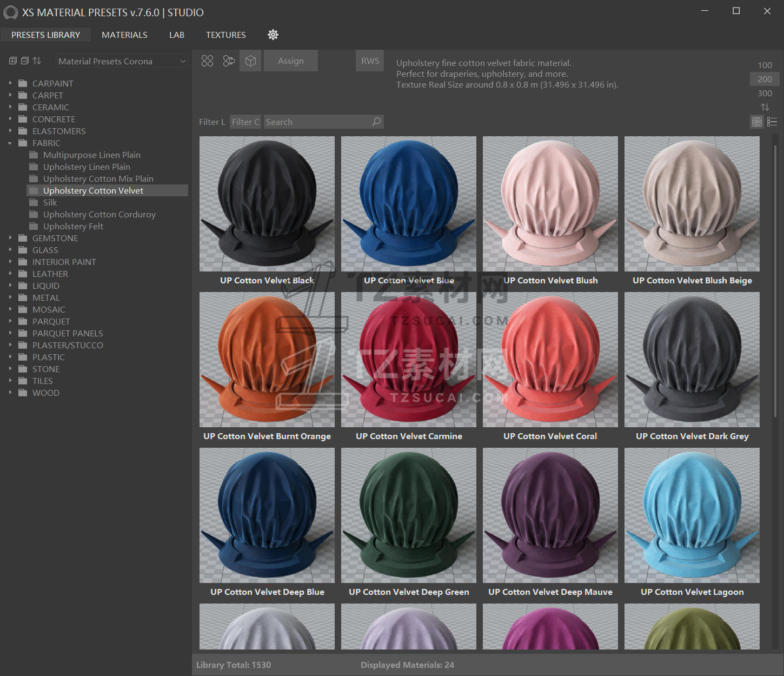Click the expand all folders icon

(13, 61)
